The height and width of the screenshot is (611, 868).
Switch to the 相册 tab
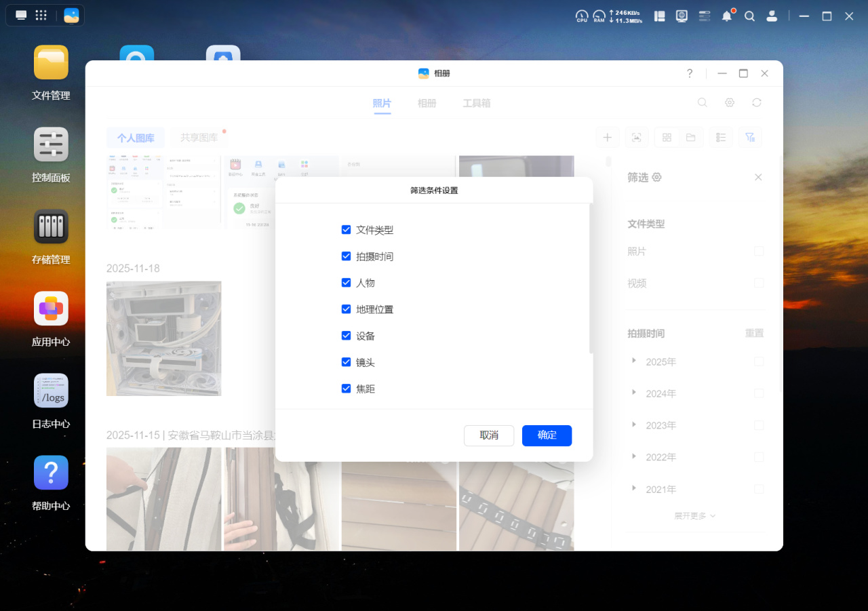(x=427, y=103)
